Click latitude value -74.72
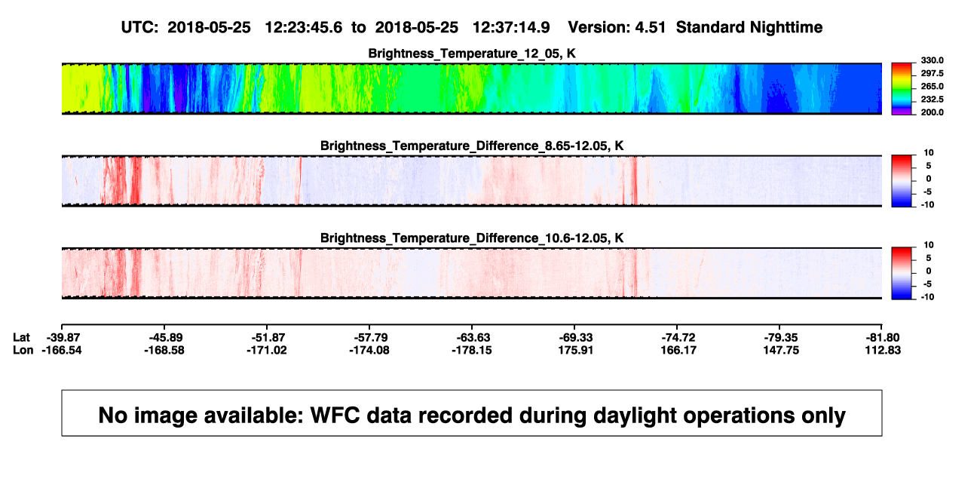The height and width of the screenshot is (503, 980). [x=678, y=336]
